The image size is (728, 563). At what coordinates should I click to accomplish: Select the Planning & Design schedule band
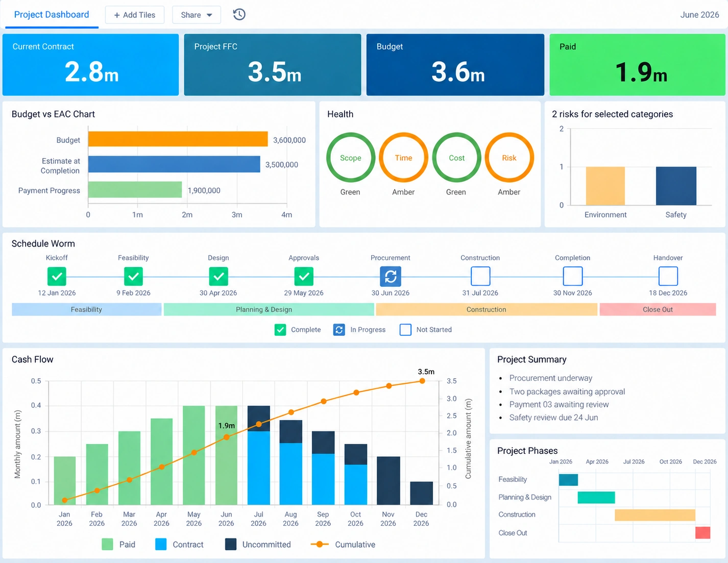click(269, 309)
